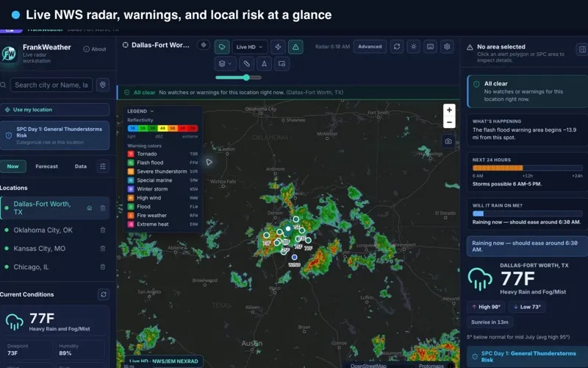Refresh radar using toolbar refresh icon

(397, 46)
